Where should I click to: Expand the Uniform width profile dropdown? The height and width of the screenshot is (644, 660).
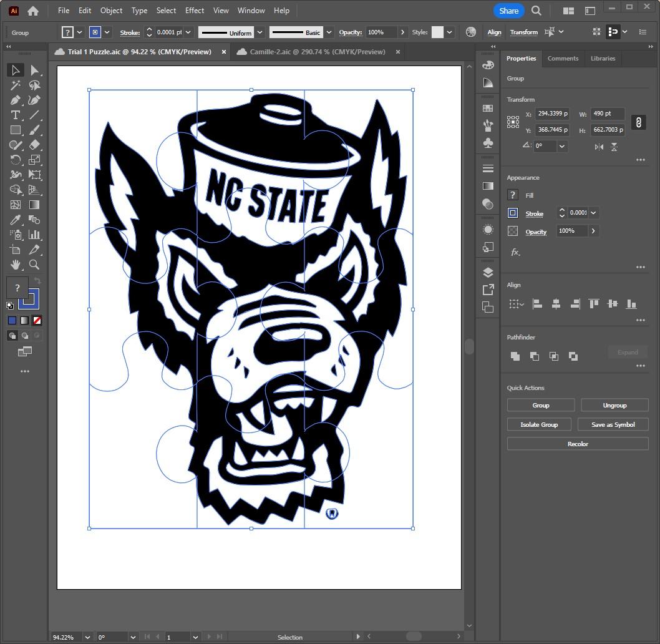tap(260, 32)
